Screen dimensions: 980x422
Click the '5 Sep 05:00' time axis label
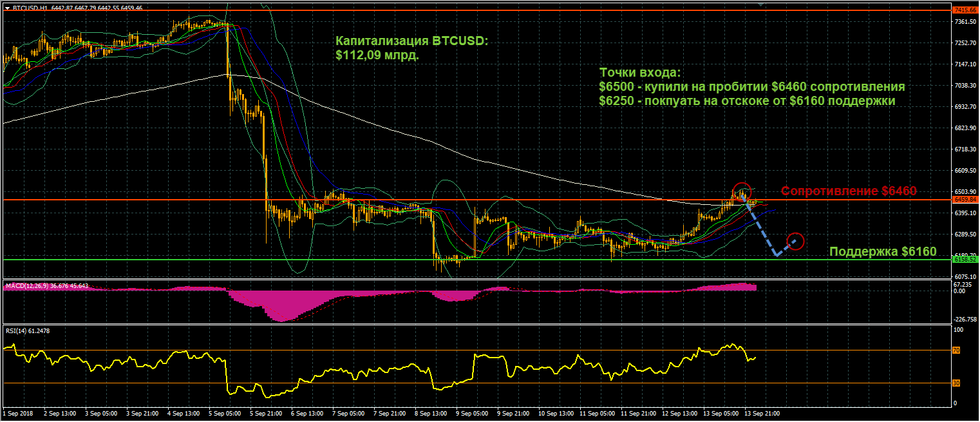224,412
